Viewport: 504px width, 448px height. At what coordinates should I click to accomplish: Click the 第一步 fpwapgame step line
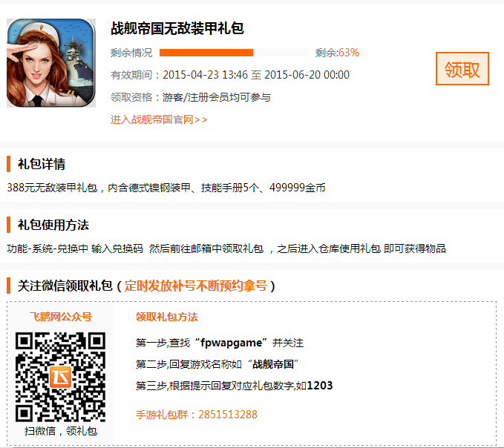point(220,343)
